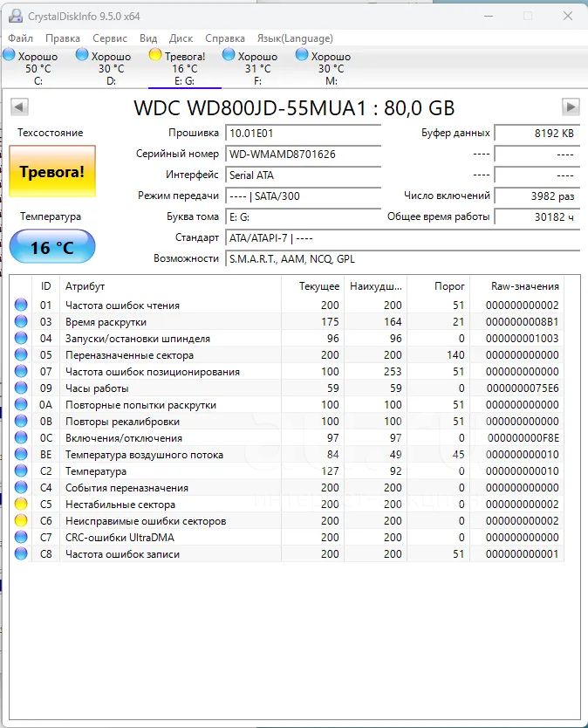Click the Техсостояние label

pyautogui.click(x=50, y=133)
